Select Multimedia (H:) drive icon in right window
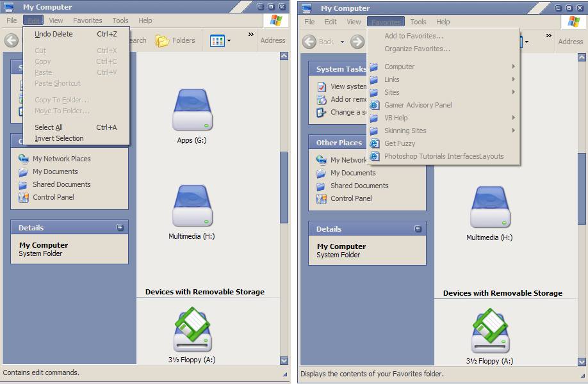The image size is (588, 384). tap(490, 207)
